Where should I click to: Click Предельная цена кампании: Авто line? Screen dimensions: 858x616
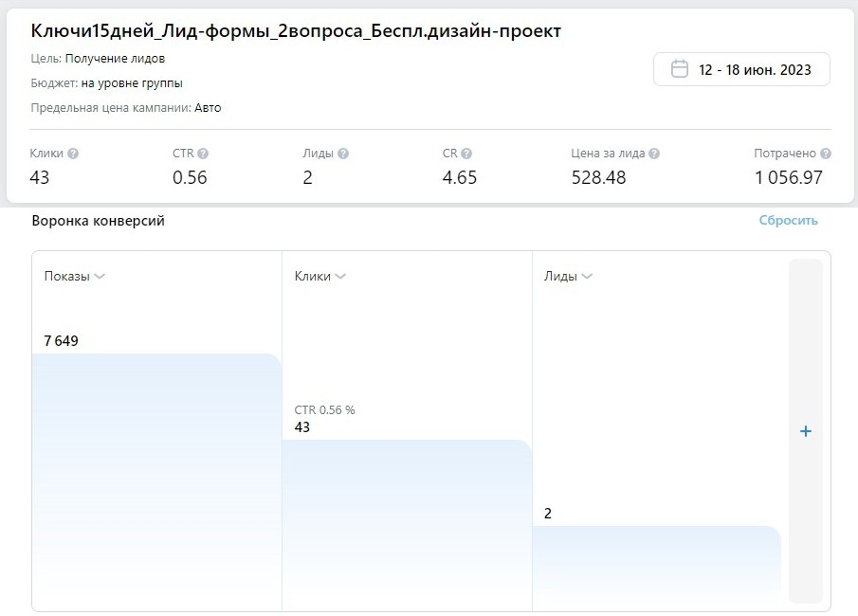(126, 108)
